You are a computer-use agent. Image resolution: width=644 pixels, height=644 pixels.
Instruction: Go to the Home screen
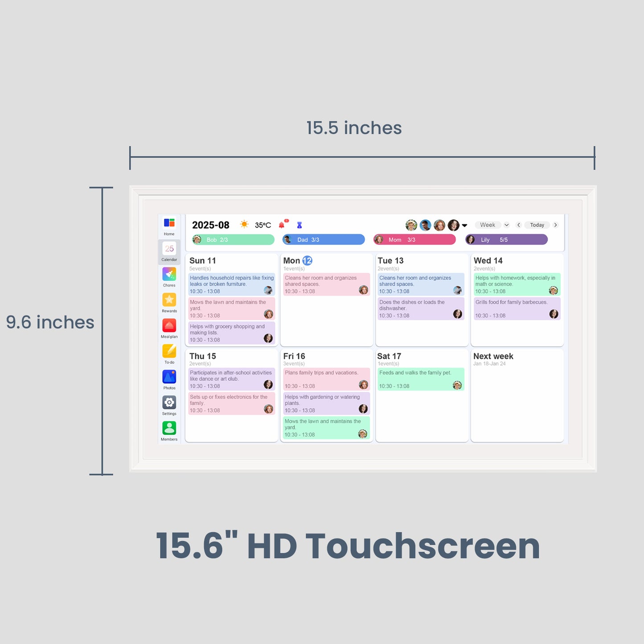(x=169, y=226)
